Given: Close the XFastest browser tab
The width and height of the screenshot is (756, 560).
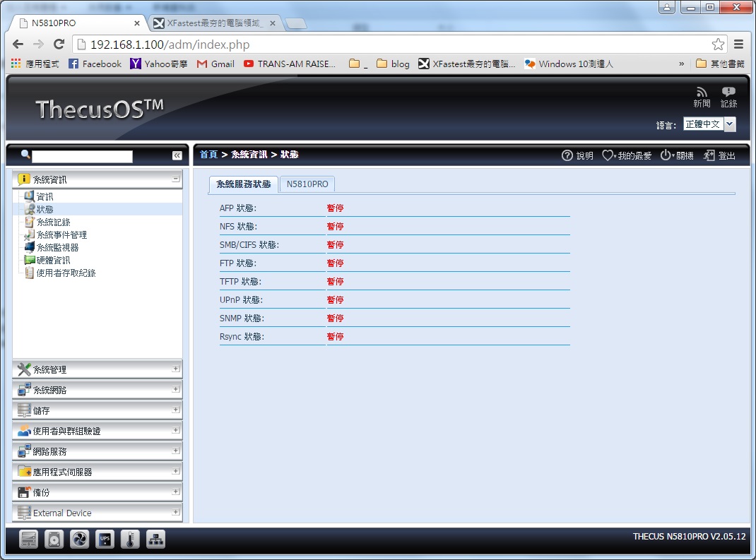Looking at the screenshot, I should [273, 23].
